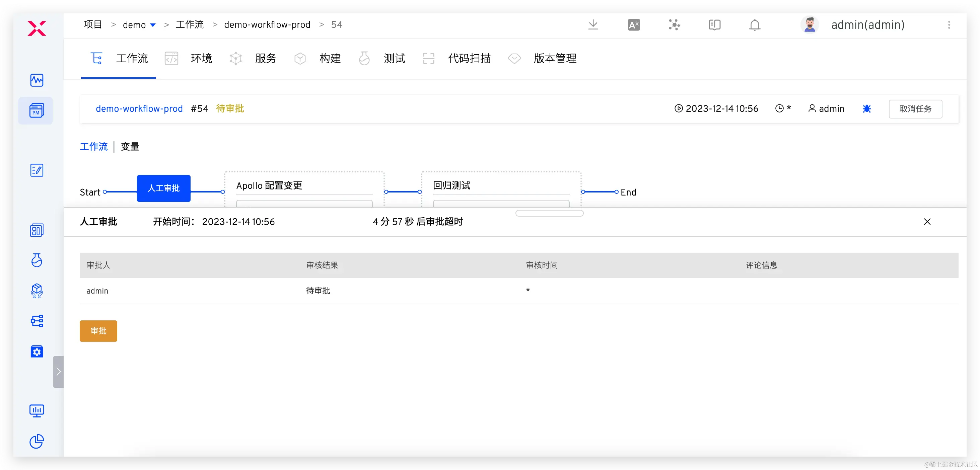Open the demo-workflow-prod link
Image resolution: width=980 pixels, height=470 pixels.
[x=139, y=109]
